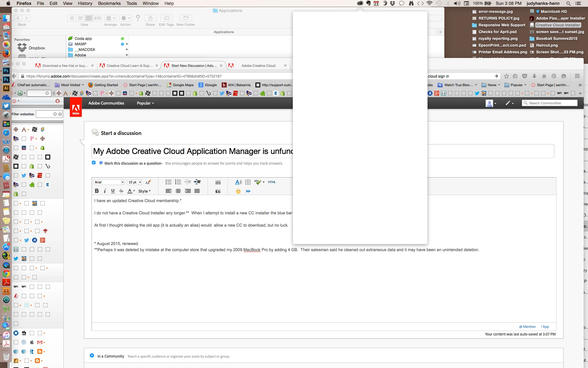Open the Bookmarks menu
Viewport: 588px width, 368px height.
coord(109,3)
